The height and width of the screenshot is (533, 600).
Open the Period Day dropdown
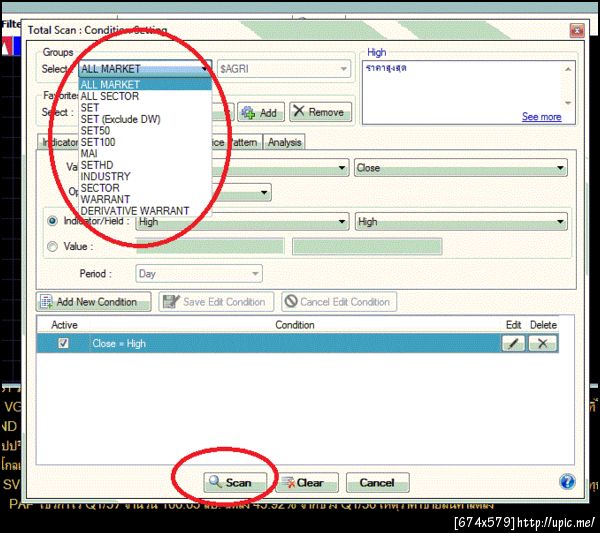point(199,274)
